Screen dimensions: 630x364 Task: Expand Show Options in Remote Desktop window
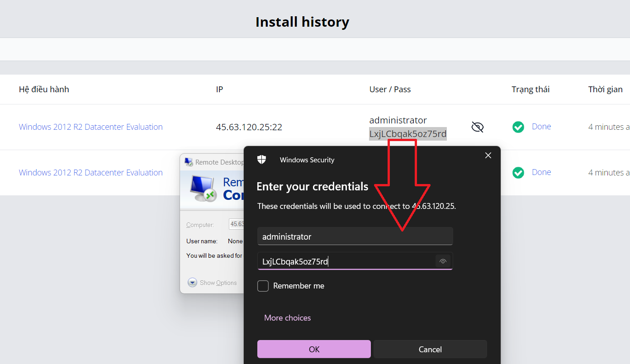[212, 283]
